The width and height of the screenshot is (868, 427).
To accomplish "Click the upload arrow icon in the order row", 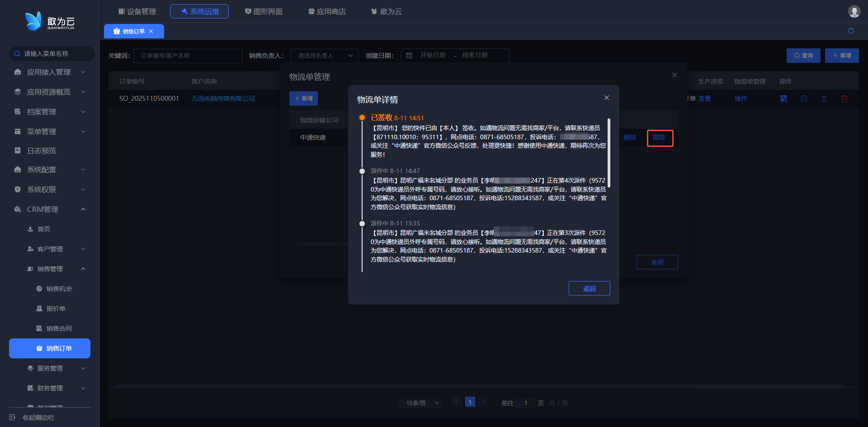I will pyautogui.click(x=824, y=99).
